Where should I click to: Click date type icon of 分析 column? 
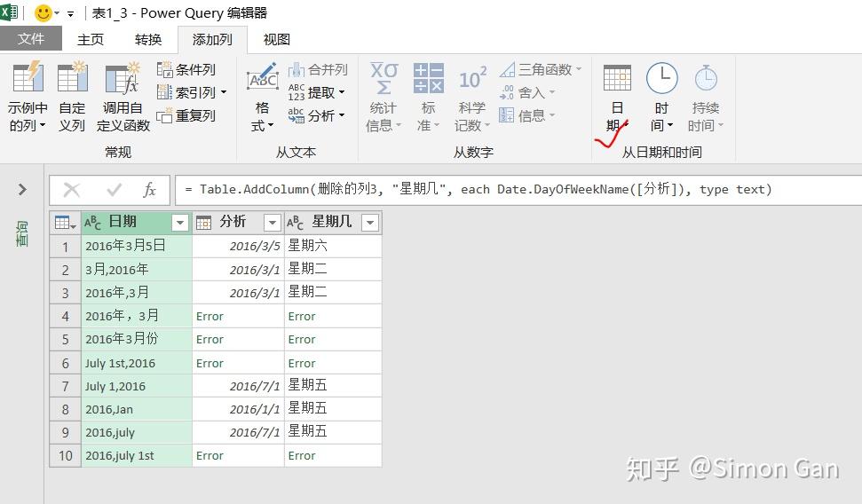point(204,223)
